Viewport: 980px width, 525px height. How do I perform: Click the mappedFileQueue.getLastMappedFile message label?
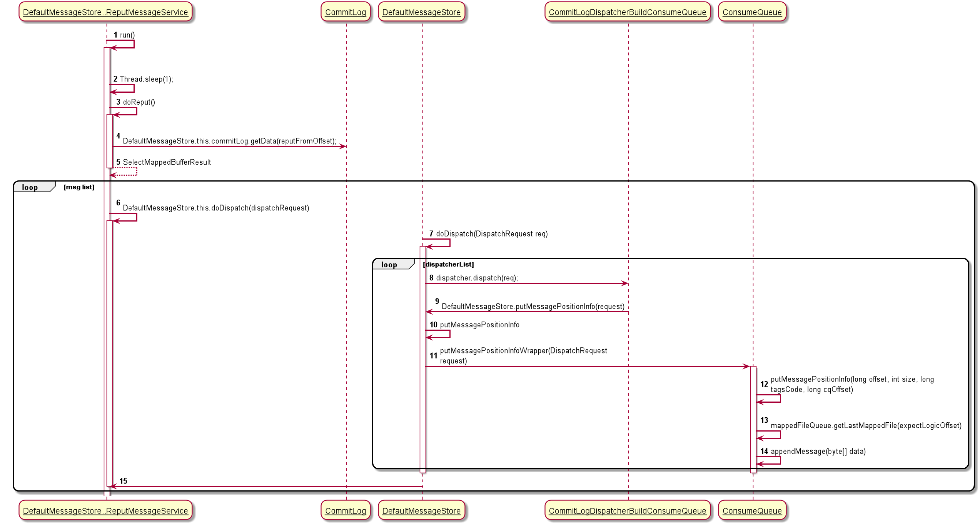pos(866,426)
